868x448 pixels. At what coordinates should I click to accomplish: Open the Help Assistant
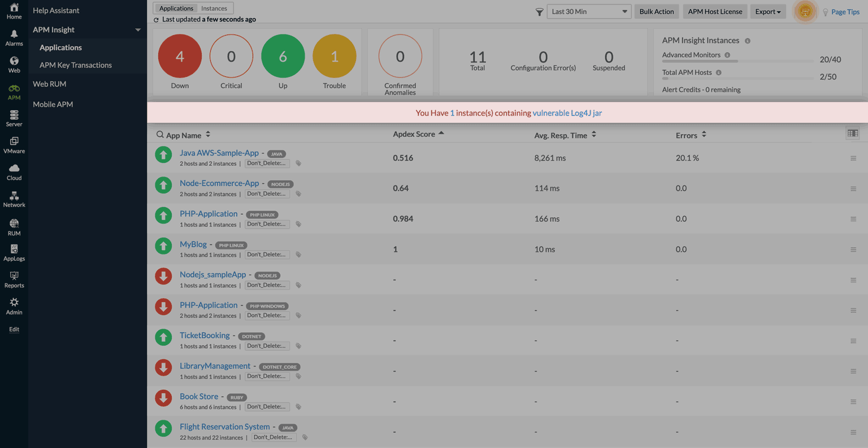(56, 10)
